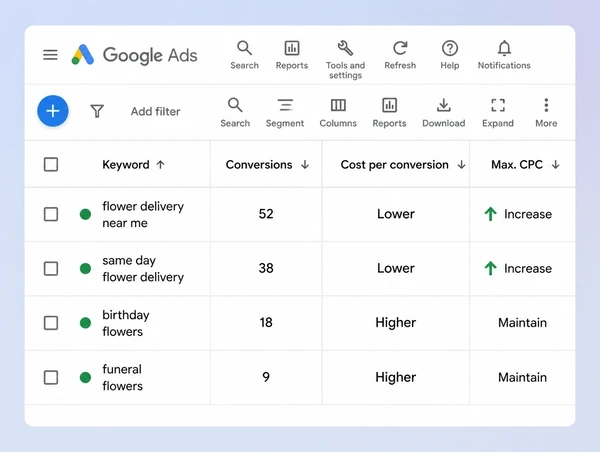Click the conversions value 52

266,214
